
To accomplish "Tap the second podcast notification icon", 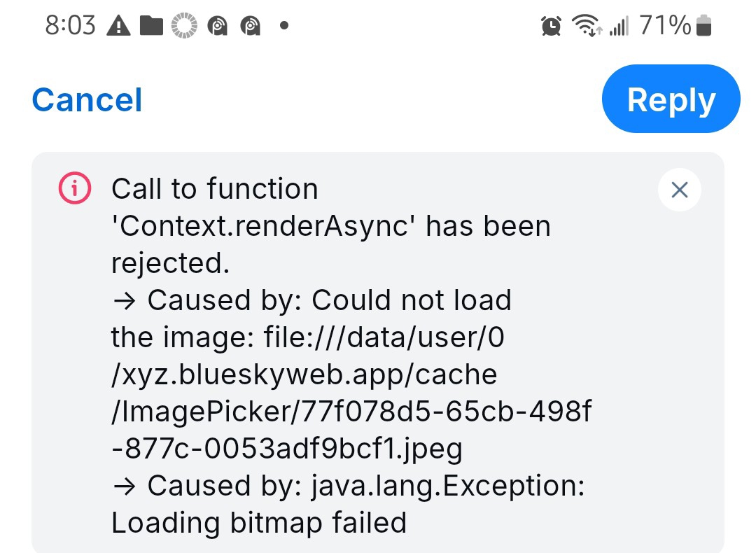I will tap(250, 27).
